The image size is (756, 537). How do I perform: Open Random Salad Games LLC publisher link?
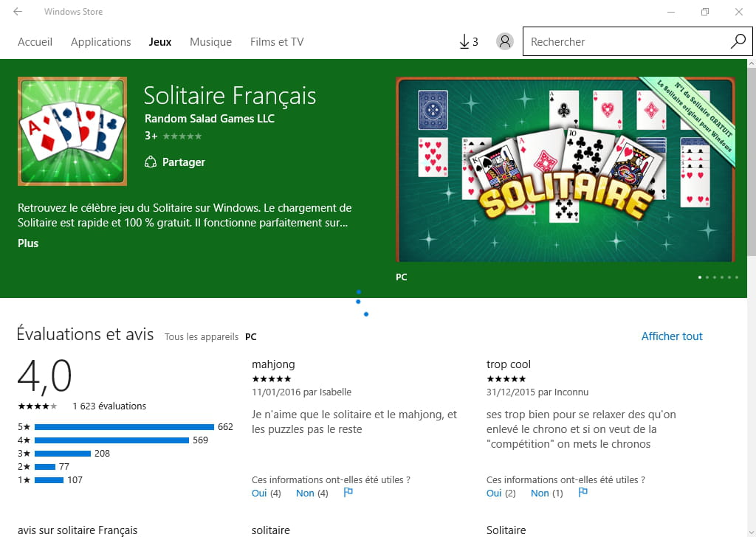pos(209,119)
